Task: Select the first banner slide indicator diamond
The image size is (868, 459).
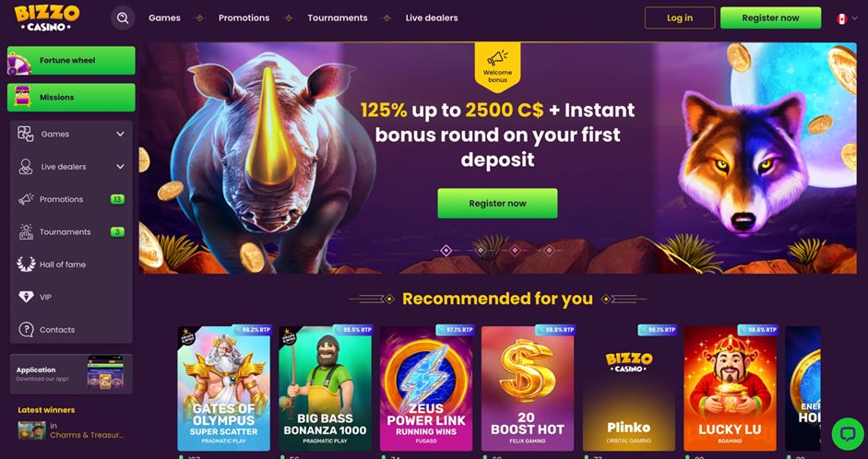Action: point(446,251)
